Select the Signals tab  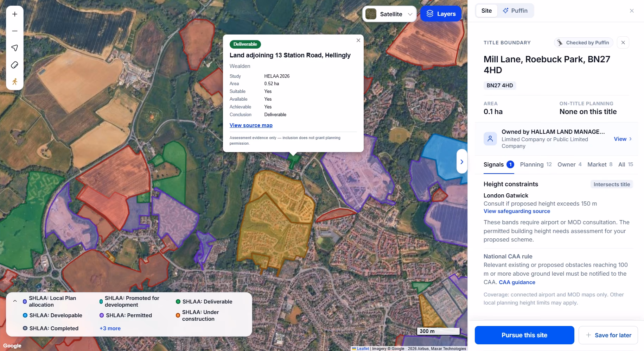(498, 165)
